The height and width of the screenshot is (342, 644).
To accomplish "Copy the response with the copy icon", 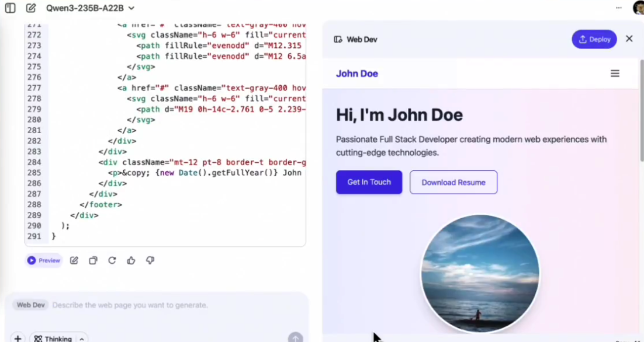I will [x=93, y=260].
